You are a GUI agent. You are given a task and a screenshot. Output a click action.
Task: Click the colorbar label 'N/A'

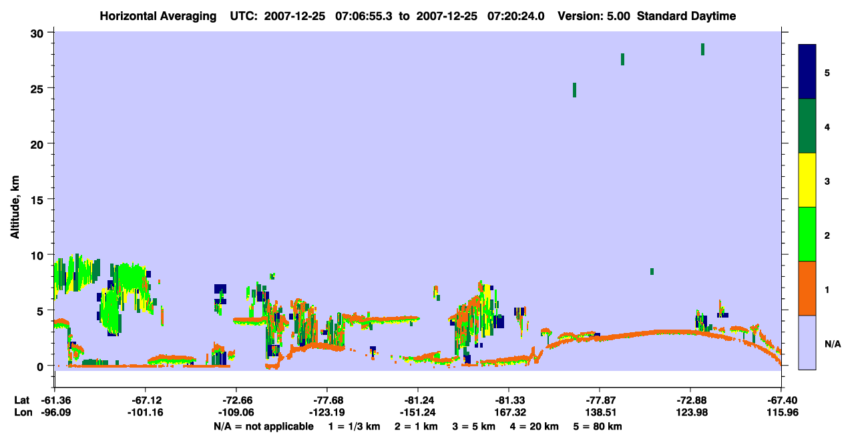click(x=832, y=344)
